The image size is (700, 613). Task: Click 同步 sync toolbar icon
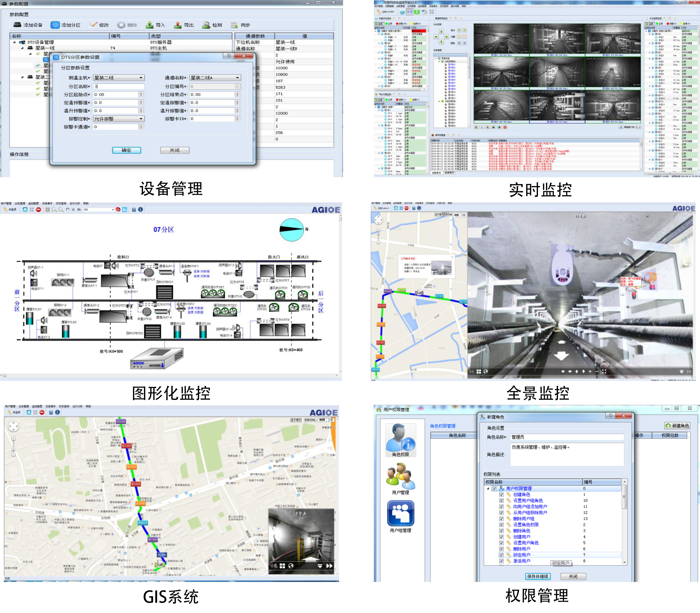click(234, 25)
